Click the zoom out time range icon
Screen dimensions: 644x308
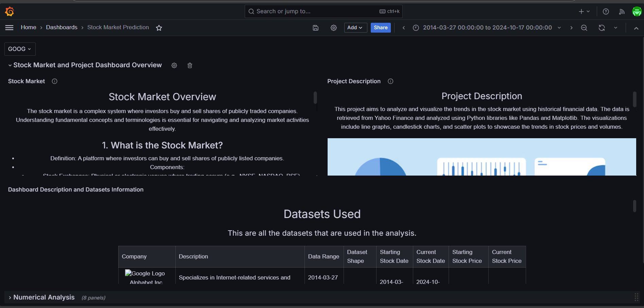[584, 28]
